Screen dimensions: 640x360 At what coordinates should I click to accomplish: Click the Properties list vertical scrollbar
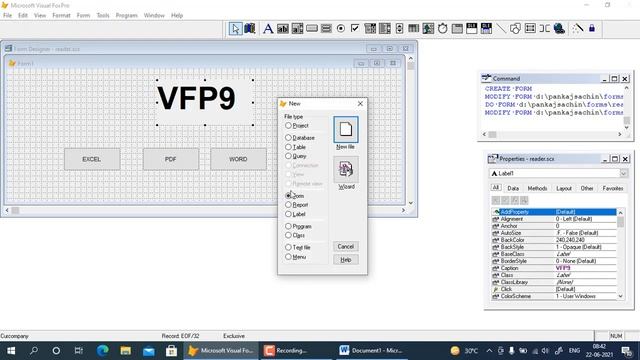[620, 254]
